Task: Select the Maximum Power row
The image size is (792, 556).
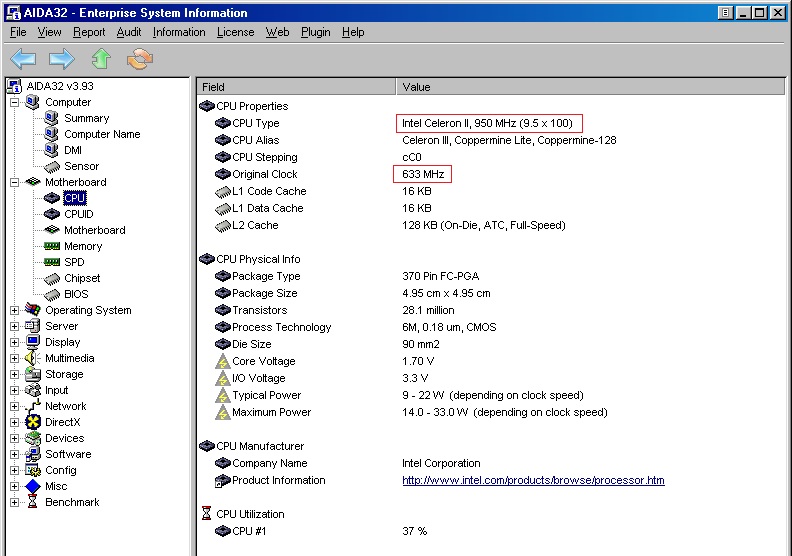Action: 491,412
